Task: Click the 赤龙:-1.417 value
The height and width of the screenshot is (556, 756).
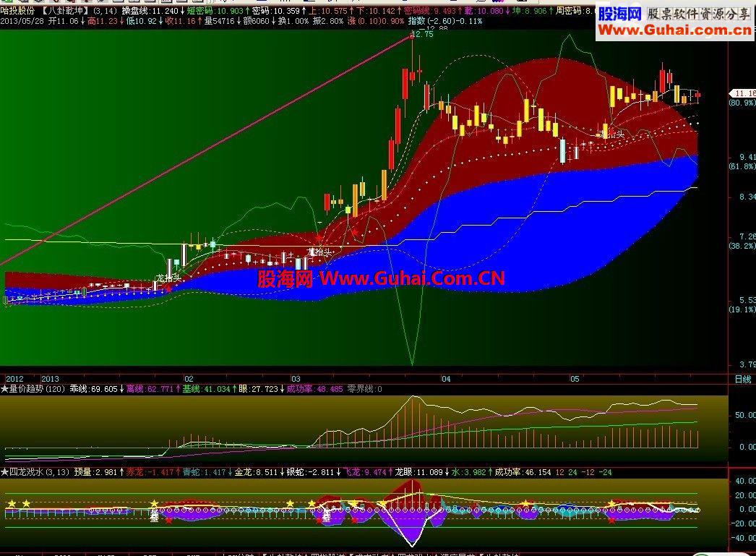Action: pyautogui.click(x=150, y=473)
